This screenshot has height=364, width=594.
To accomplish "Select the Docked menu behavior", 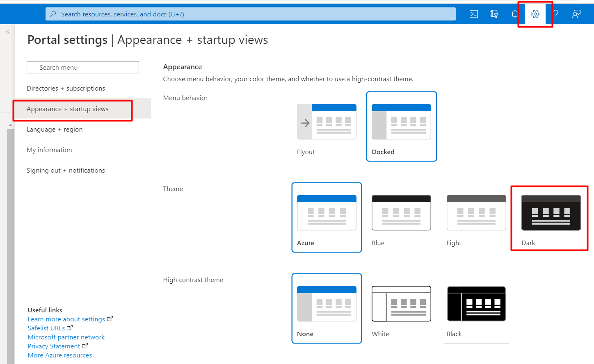I will tap(401, 126).
